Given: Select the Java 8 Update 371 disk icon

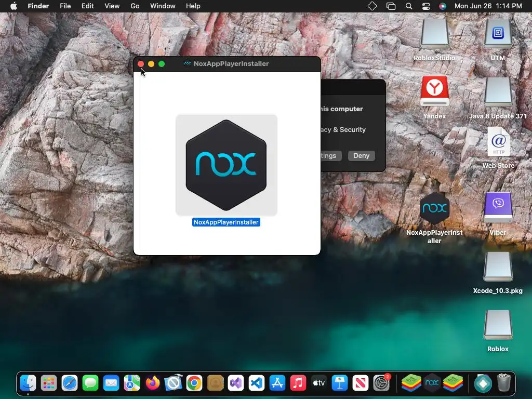Looking at the screenshot, I should [498, 91].
